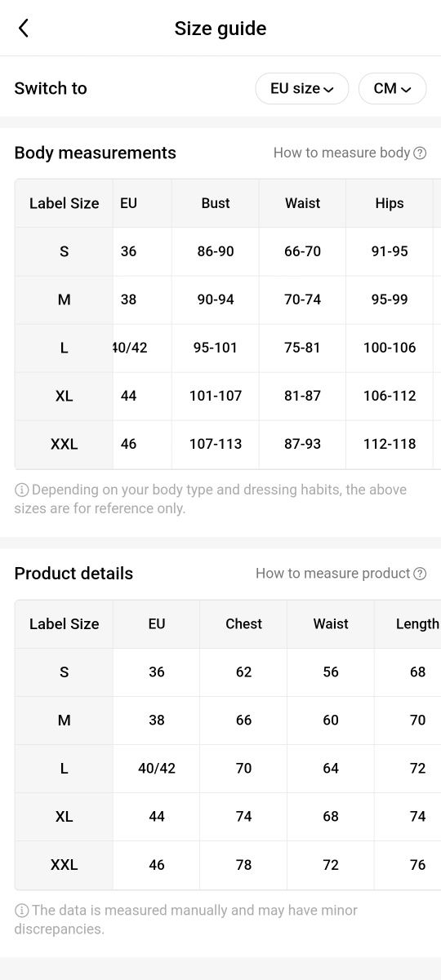Tap the info icon beside the manual measurement note

[21, 911]
